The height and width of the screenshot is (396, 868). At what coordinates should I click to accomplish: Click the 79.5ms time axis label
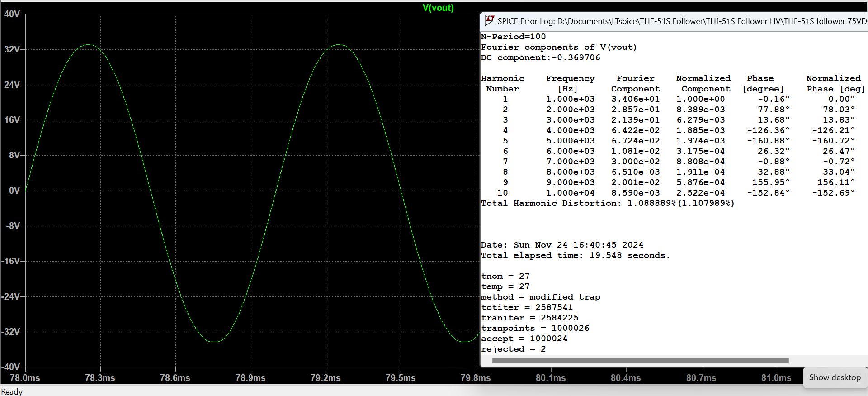point(401,378)
